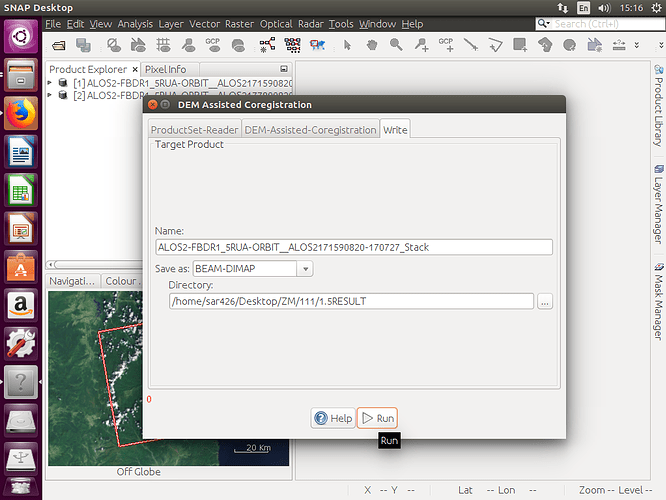Select the GCP placing tool
The width and height of the screenshot is (666, 500).
tap(446, 45)
